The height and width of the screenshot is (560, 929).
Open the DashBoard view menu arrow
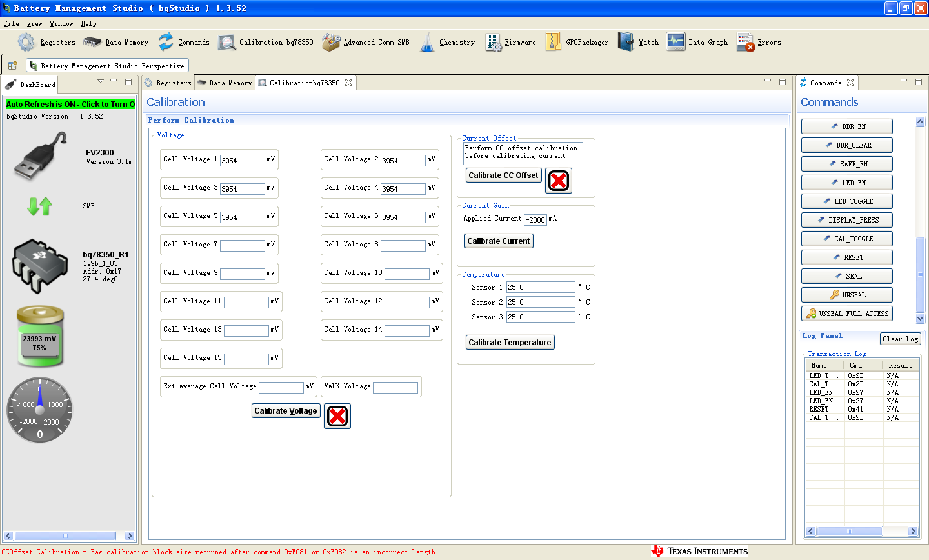(x=101, y=81)
